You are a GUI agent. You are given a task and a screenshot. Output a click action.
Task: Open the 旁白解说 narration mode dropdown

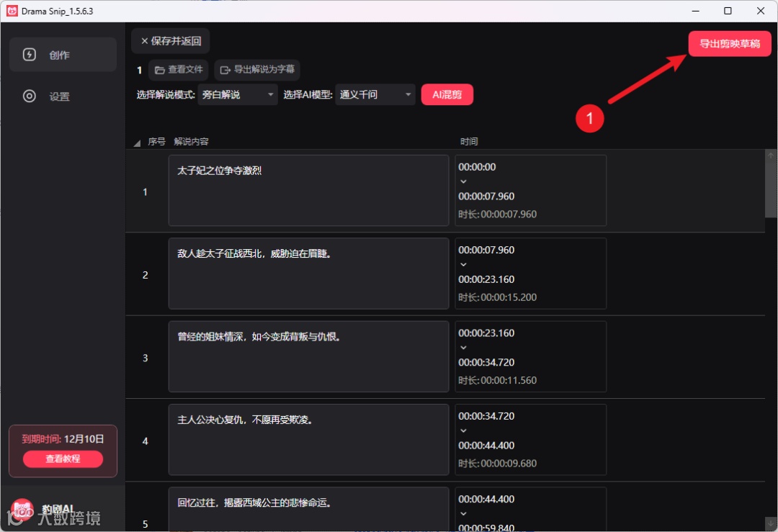(238, 95)
